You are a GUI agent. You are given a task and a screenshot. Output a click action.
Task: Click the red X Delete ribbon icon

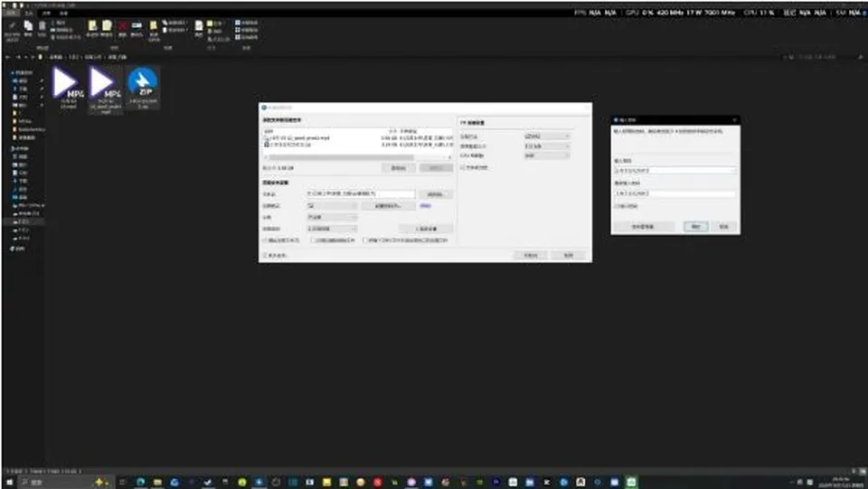tap(122, 29)
